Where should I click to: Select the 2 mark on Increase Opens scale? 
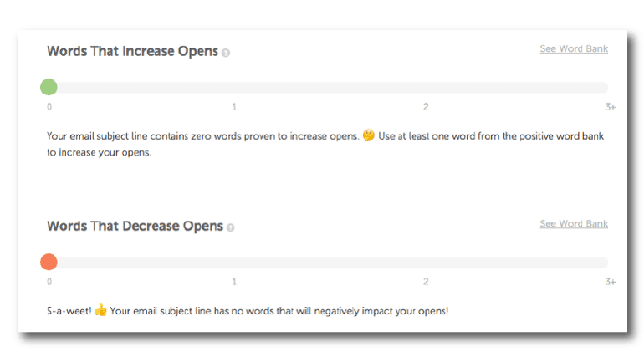[426, 107]
